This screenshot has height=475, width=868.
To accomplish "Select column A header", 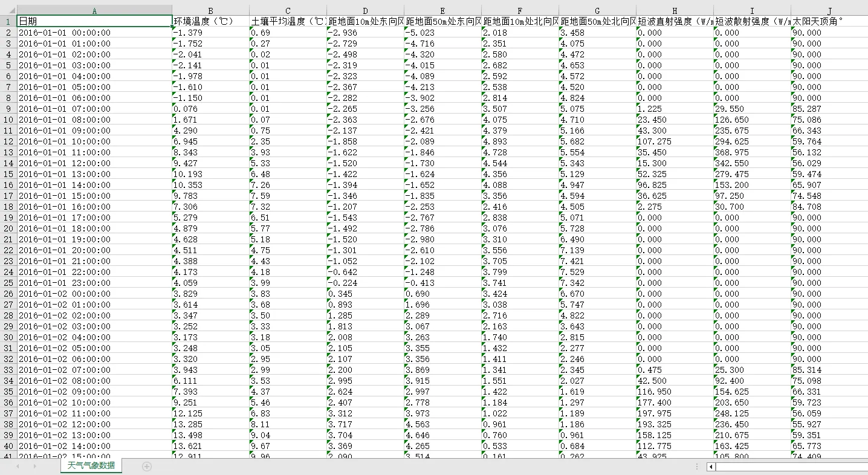I will click(94, 10).
